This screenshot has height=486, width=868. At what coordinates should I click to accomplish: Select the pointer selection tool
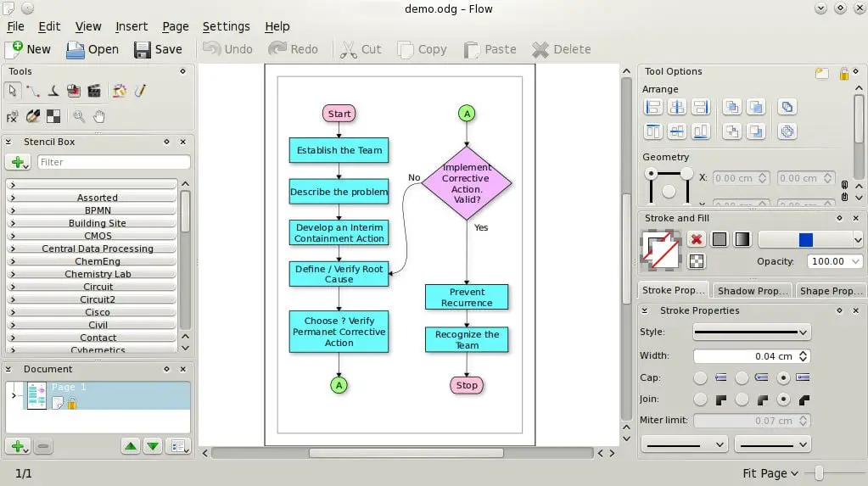tap(12, 90)
